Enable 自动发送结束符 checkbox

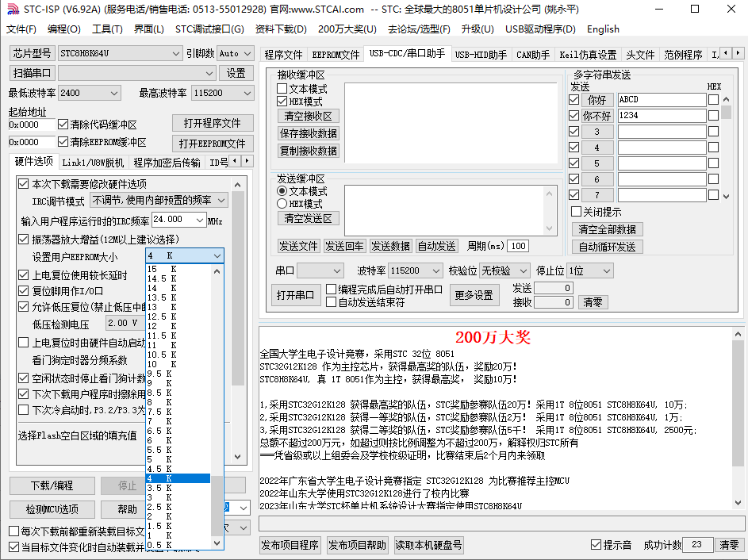(x=331, y=302)
